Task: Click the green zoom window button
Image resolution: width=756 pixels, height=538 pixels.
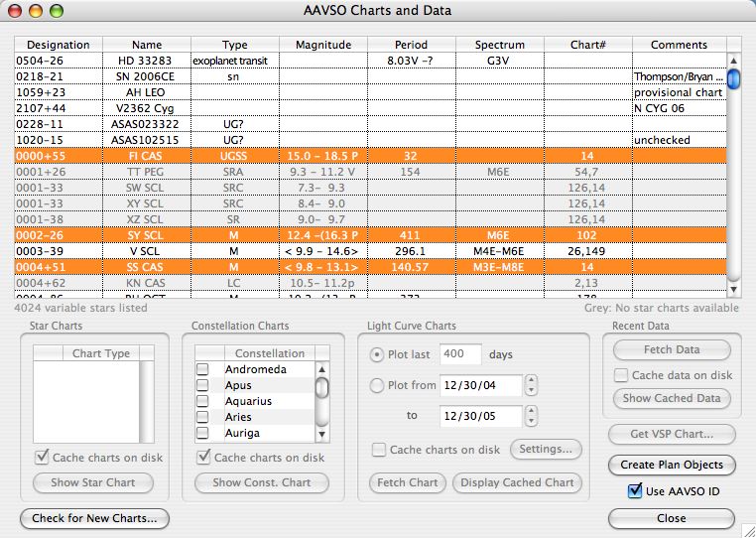Action: (x=57, y=11)
